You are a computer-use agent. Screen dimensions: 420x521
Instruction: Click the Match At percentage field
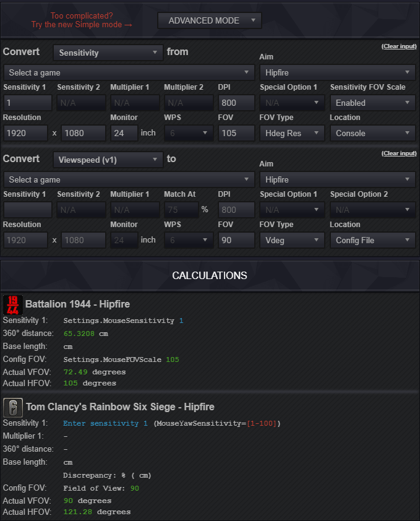coord(181,210)
